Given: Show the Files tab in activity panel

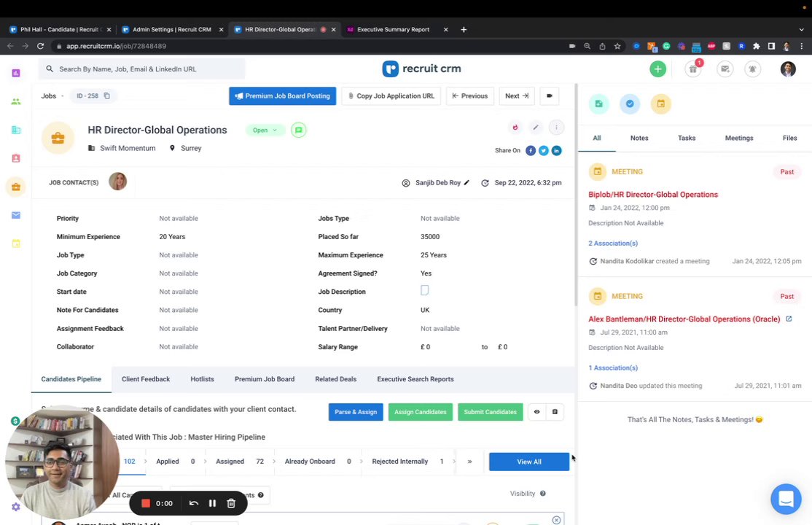Looking at the screenshot, I should [x=789, y=138].
